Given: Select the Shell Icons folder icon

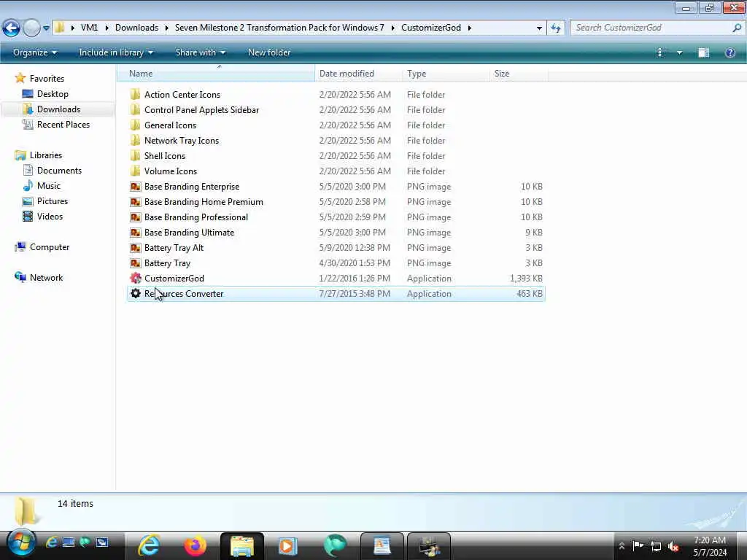Looking at the screenshot, I should pos(135,155).
